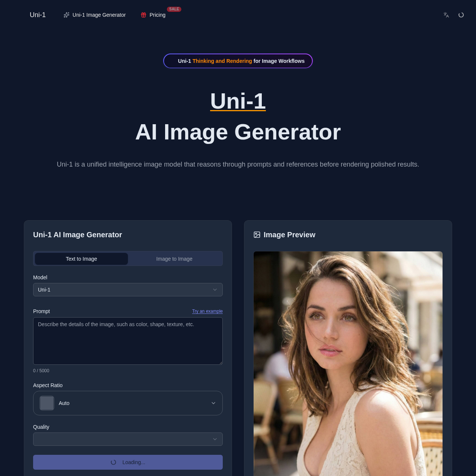Image resolution: width=476 pixels, height=476 pixels.
Task: Switch to the Text to Image mode
Action: pos(81,258)
